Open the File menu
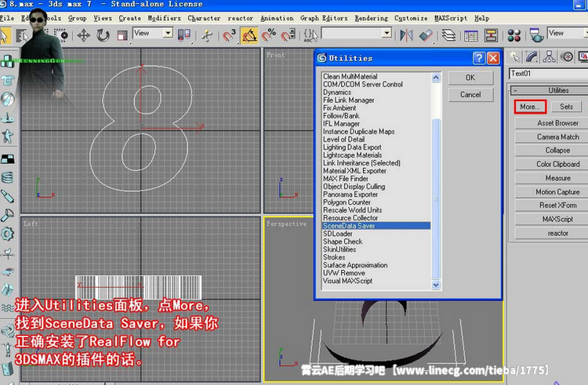 click(7, 18)
